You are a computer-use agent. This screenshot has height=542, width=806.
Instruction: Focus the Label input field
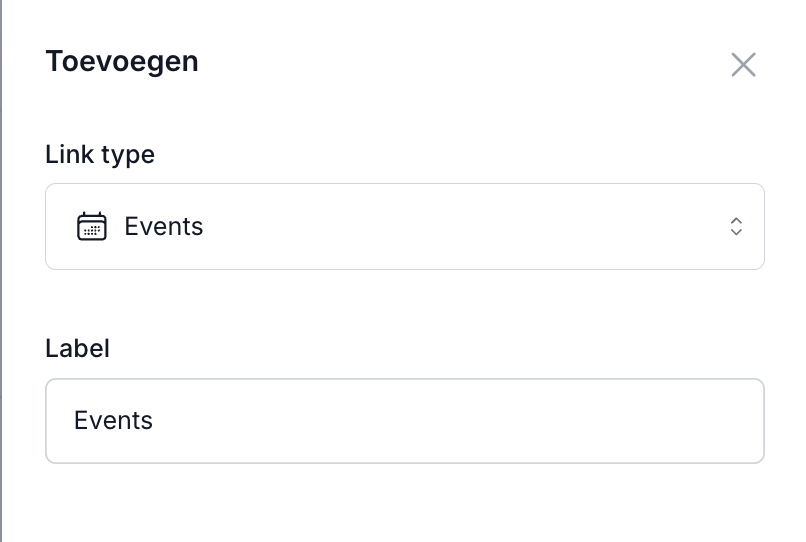point(404,420)
